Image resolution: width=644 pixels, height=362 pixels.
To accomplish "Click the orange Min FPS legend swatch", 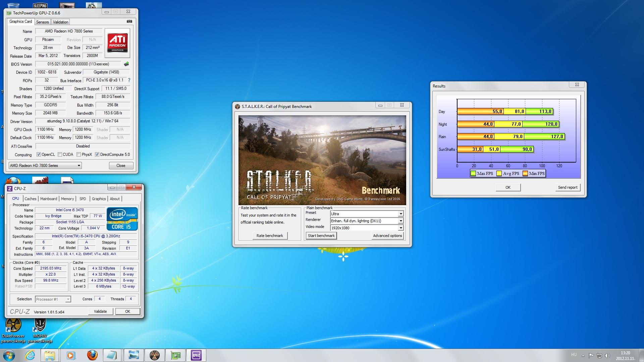I will coord(525,173).
